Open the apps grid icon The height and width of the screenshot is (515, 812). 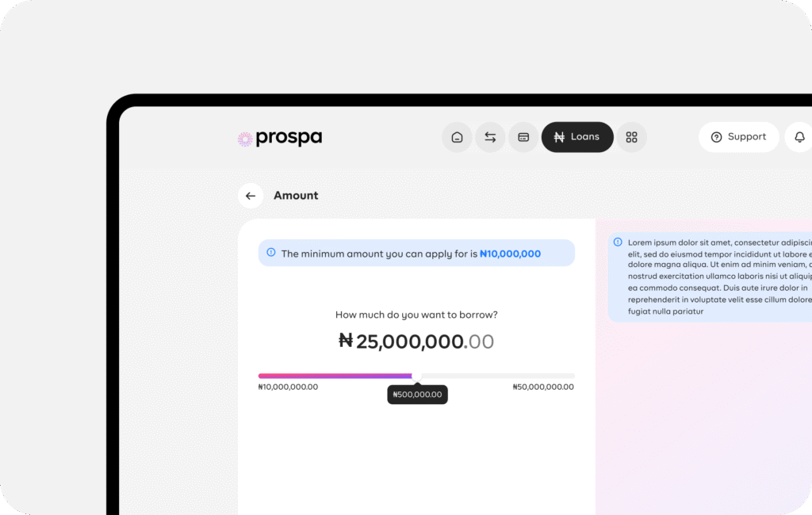631,137
